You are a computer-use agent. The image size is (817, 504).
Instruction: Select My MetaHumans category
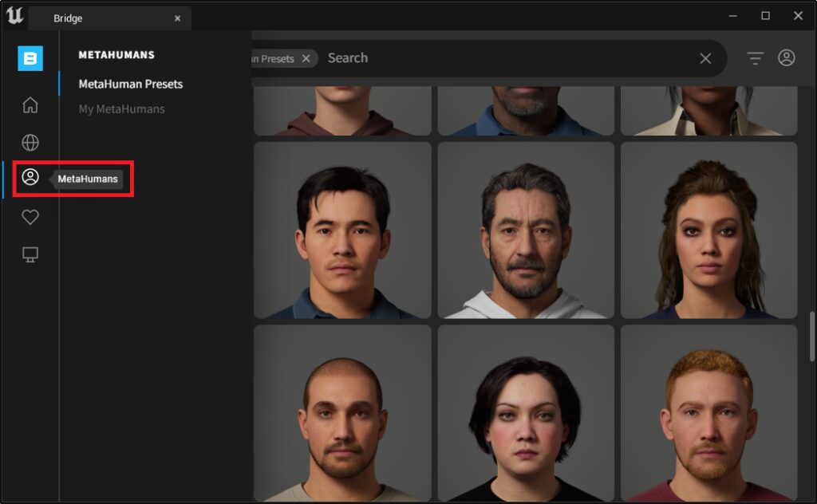point(121,108)
